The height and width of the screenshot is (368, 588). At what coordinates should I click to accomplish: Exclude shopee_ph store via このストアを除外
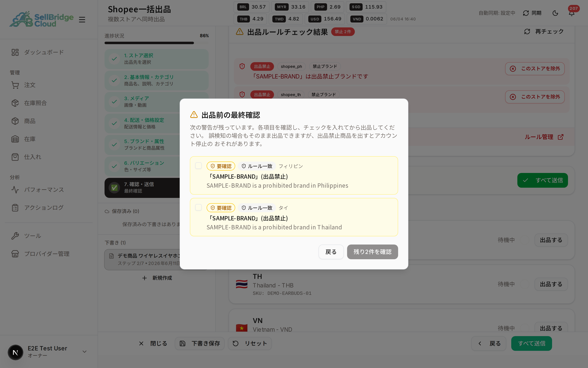click(535, 69)
